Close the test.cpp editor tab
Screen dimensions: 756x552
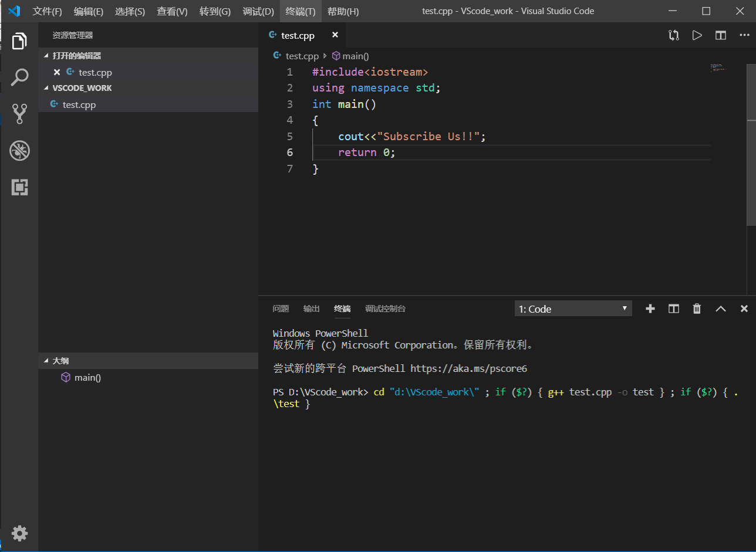tap(335, 35)
